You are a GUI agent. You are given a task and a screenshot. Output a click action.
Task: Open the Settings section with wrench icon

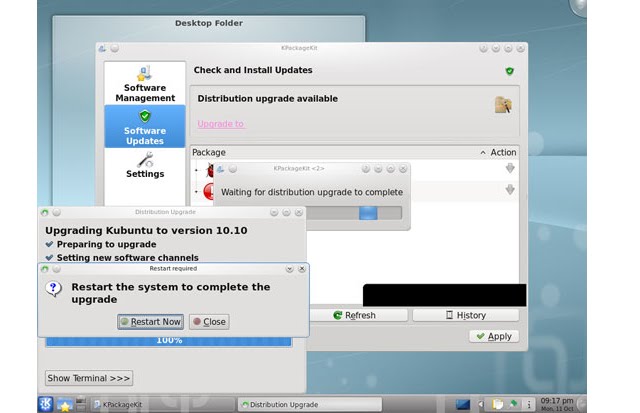[145, 165]
